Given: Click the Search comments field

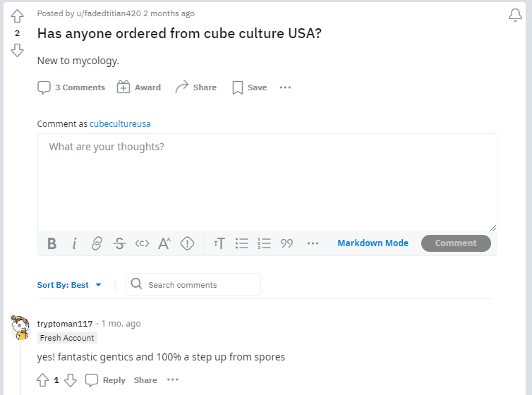Looking at the screenshot, I should click(193, 284).
